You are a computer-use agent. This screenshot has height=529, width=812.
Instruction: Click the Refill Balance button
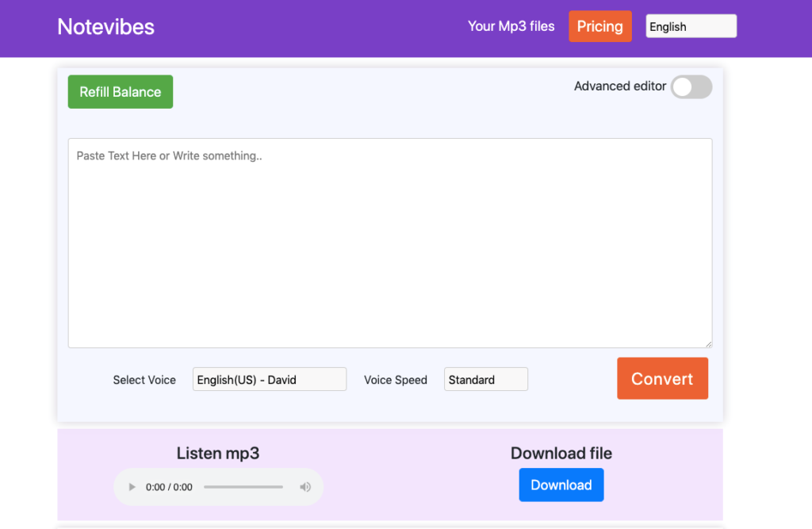coord(121,92)
